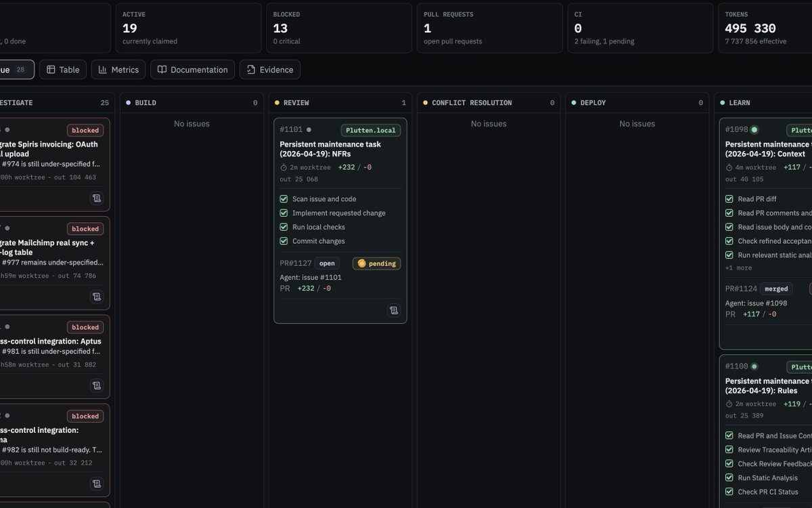Image resolution: width=812 pixels, height=508 pixels.
Task: Open log icon on Mailchimp real sync card
Action: [97, 297]
